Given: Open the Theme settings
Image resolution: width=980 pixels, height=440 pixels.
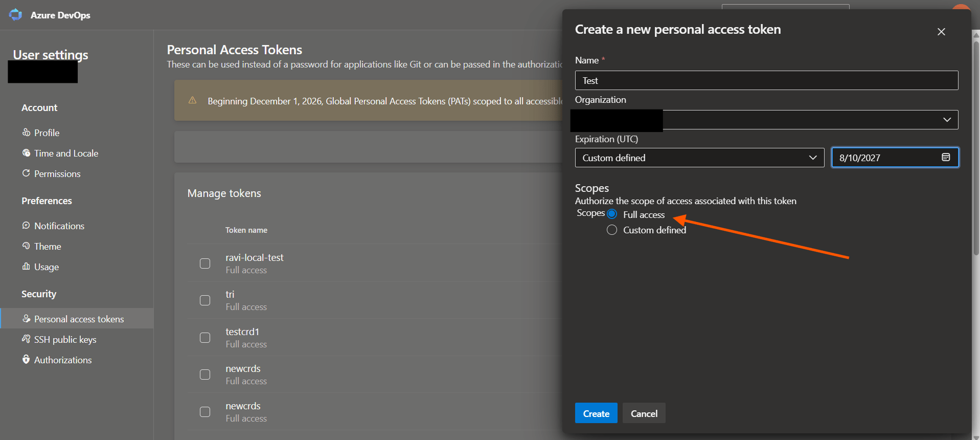Looking at the screenshot, I should click(x=48, y=247).
